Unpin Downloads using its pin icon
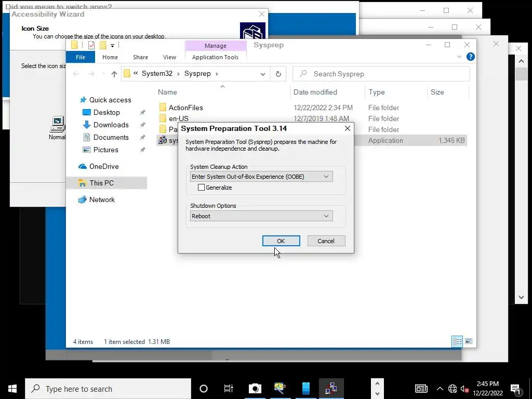This screenshot has height=399, width=532. (143, 125)
